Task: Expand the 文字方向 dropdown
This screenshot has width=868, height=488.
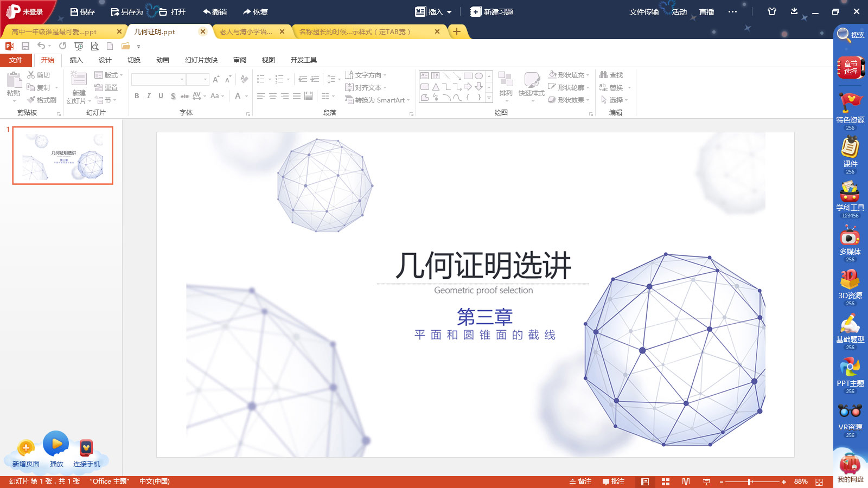Action: point(366,75)
